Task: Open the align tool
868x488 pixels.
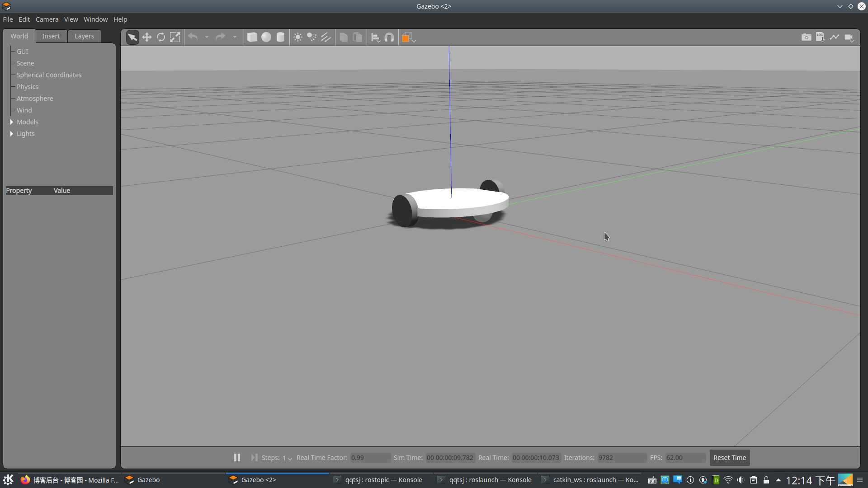Action: (375, 38)
